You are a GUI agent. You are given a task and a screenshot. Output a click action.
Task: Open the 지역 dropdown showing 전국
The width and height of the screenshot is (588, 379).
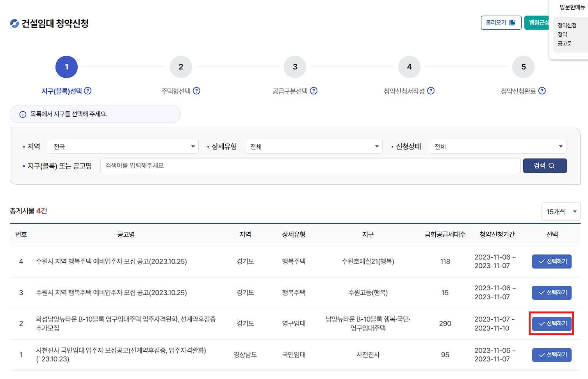click(x=123, y=146)
